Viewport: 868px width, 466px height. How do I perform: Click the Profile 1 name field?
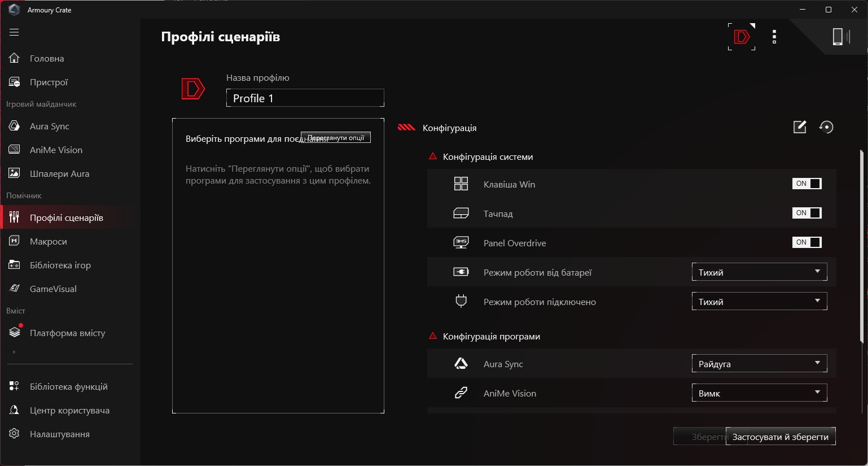tap(305, 98)
